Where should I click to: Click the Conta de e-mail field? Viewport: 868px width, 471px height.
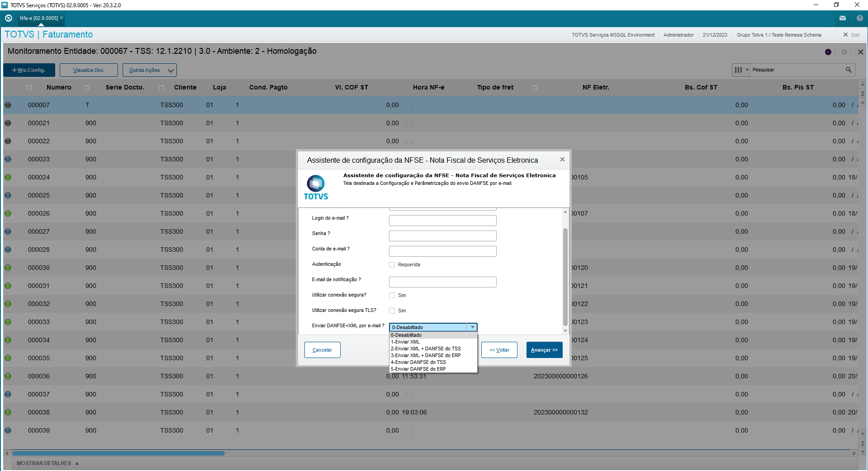point(443,251)
